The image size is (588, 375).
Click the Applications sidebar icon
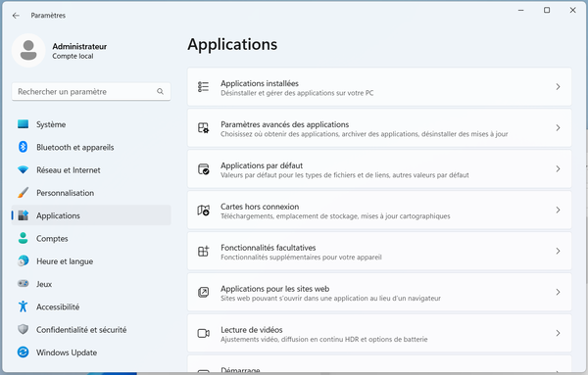click(x=24, y=215)
